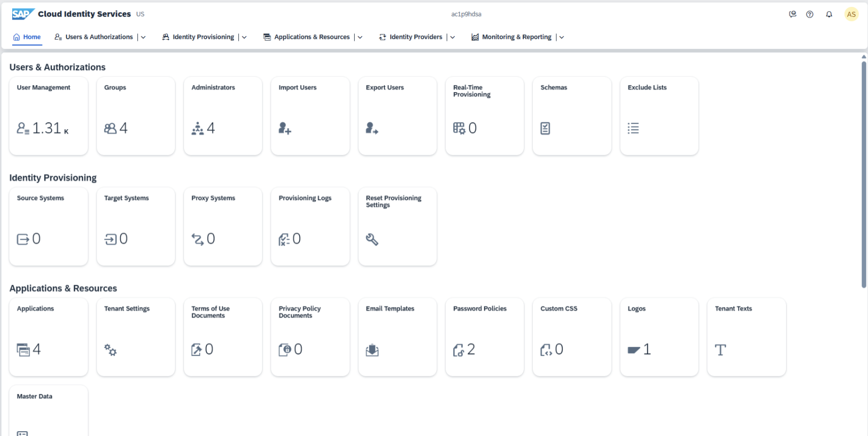Open the User Management tile
868x436 pixels.
(x=49, y=116)
